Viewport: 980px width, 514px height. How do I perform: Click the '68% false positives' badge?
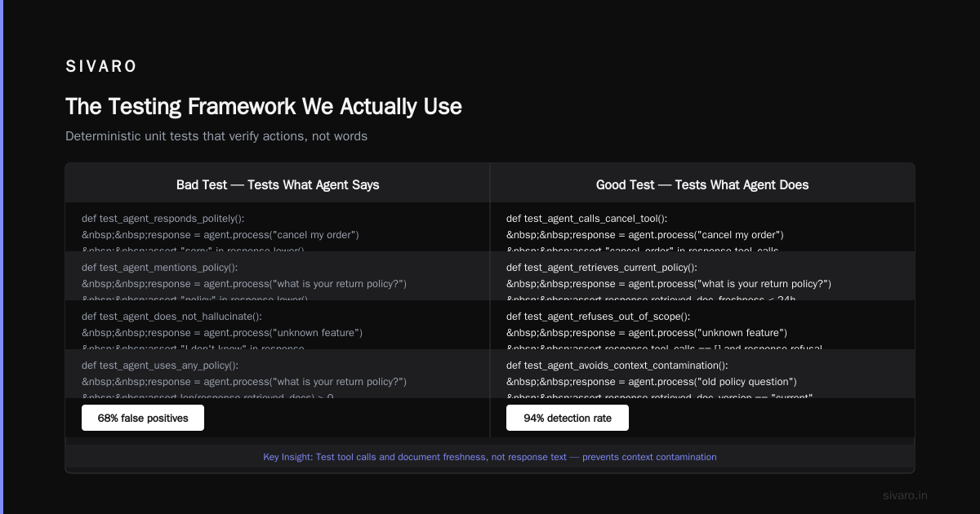point(143,418)
